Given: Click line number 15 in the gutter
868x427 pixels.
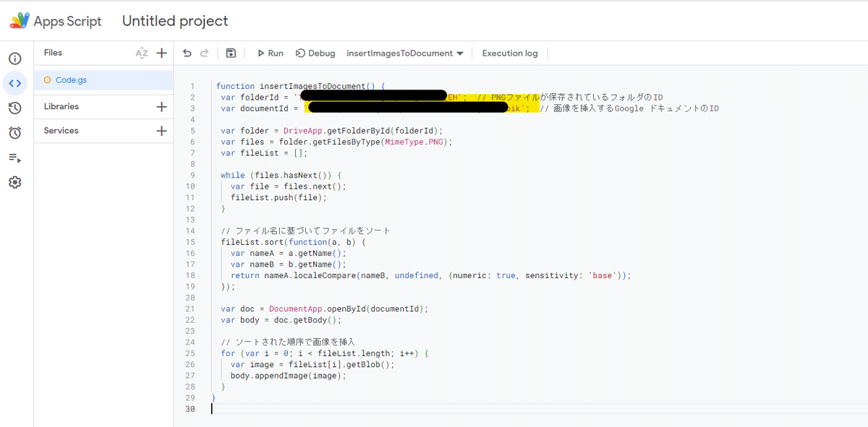Looking at the screenshot, I should pos(190,242).
